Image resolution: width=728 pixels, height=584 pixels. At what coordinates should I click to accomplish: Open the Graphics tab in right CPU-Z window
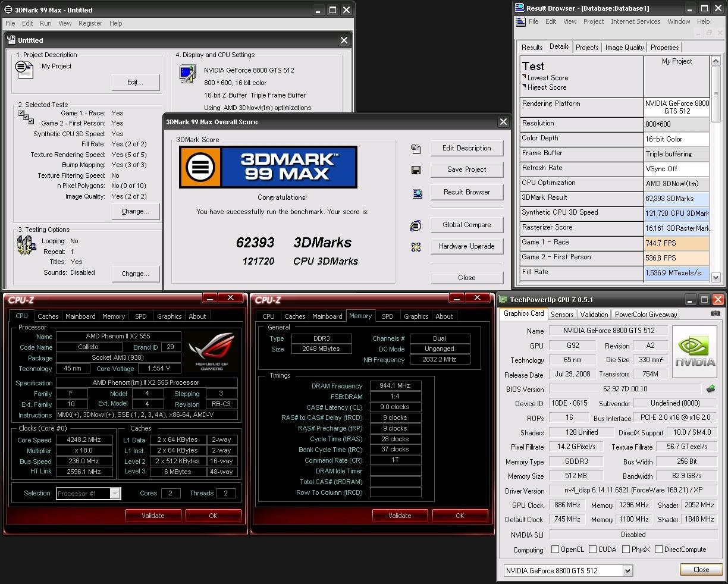coord(416,316)
